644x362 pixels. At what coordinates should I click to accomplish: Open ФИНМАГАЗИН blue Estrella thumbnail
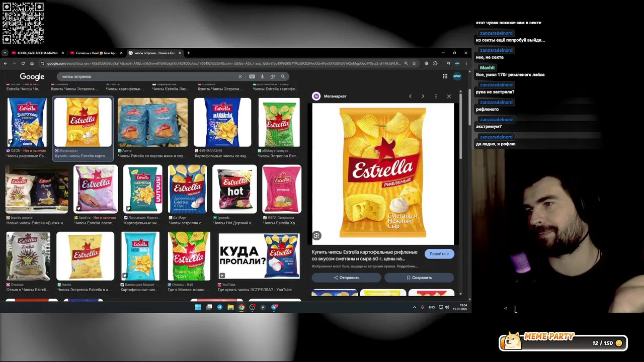(x=222, y=122)
